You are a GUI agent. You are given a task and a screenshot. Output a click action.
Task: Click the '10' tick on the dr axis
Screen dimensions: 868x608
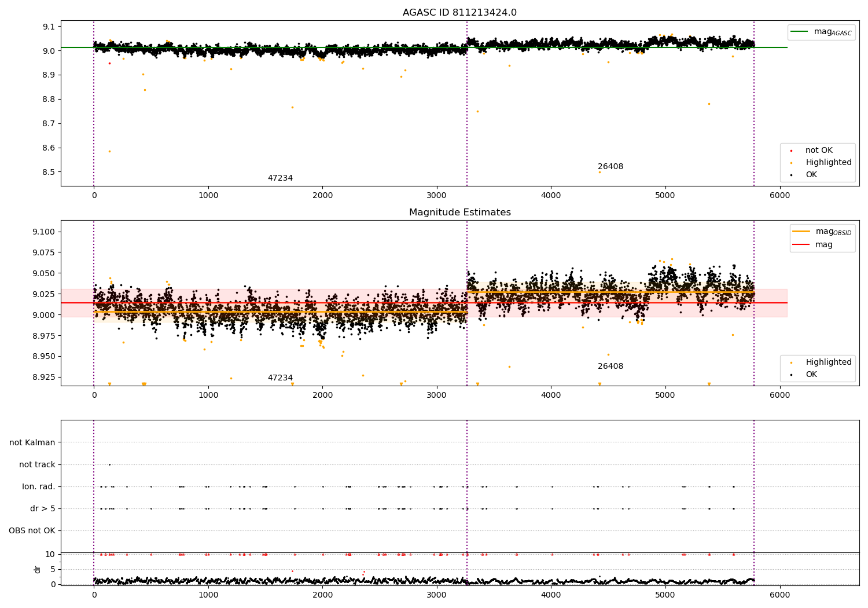(x=50, y=555)
